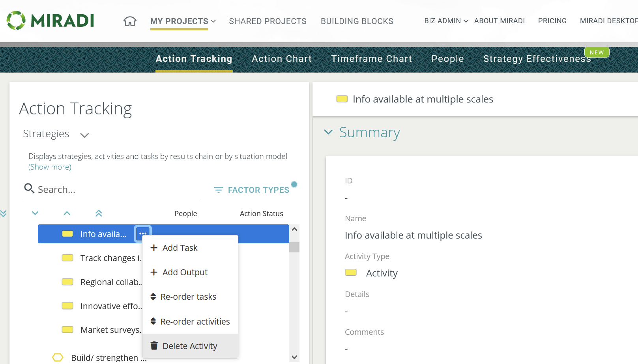
Task: Click the left edge double-chevron panel icon
Action: (4, 214)
